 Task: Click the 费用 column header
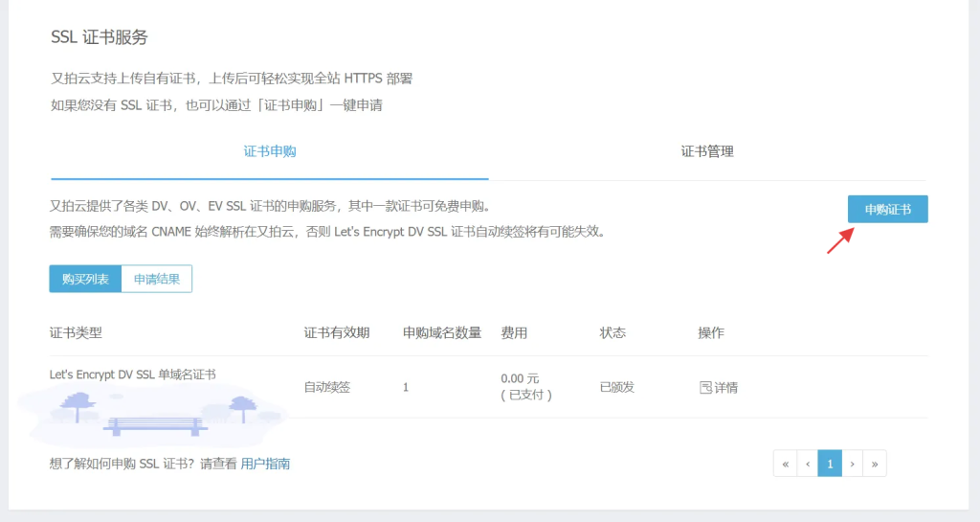click(x=514, y=332)
